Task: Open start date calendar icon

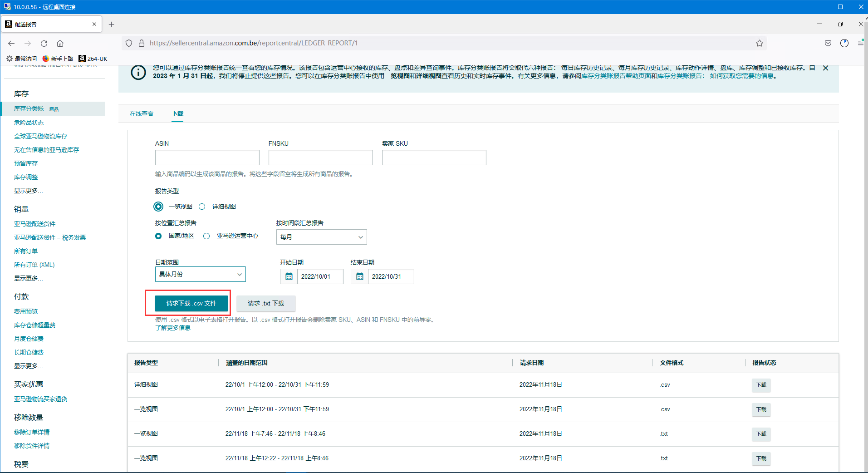Action: pyautogui.click(x=289, y=276)
